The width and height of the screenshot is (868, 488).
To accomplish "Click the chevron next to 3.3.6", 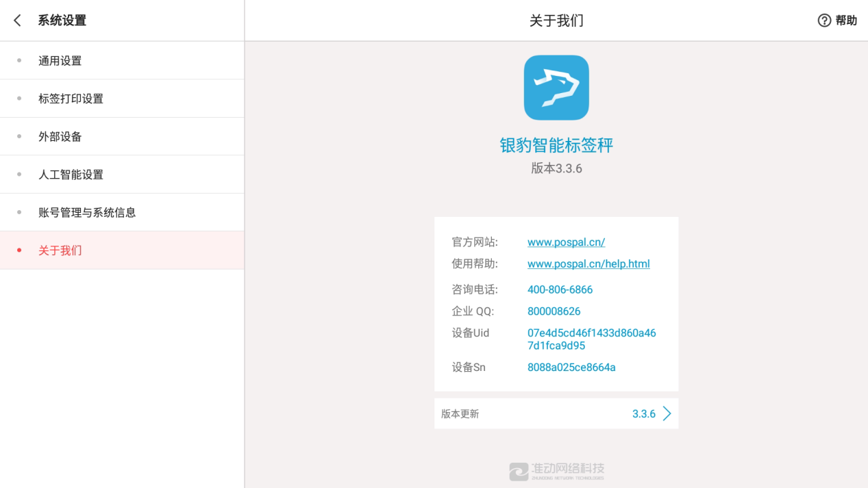I will [667, 413].
